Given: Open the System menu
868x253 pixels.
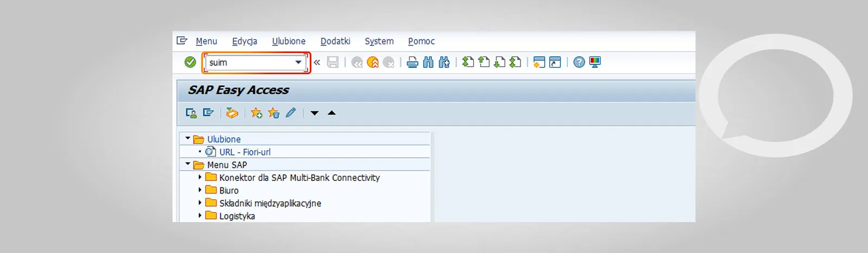Looking at the screenshot, I should 379,41.
